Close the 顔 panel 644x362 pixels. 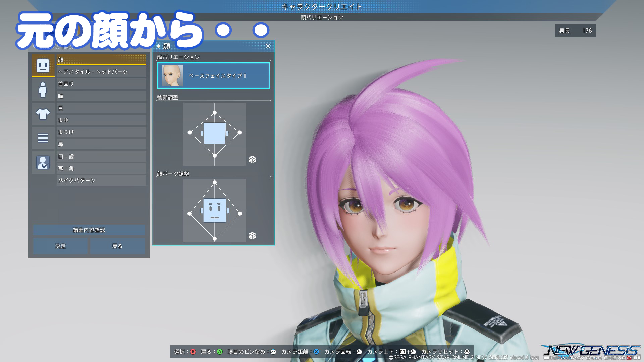[268, 46]
